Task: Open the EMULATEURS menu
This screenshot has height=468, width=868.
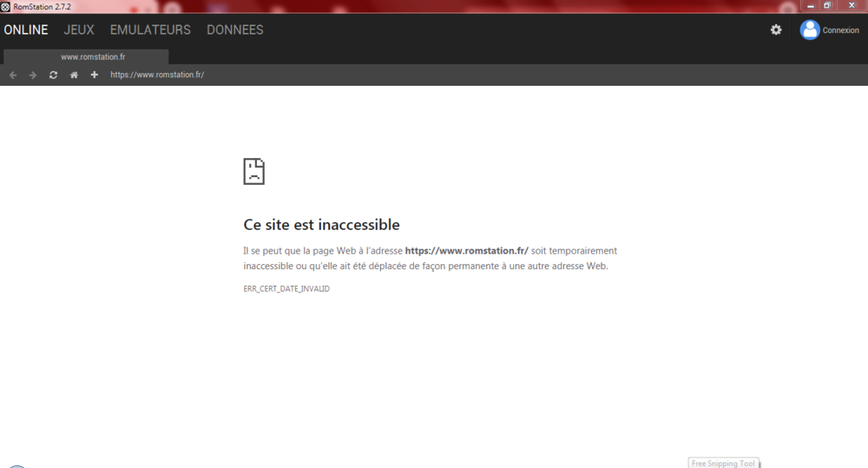Action: tap(150, 30)
